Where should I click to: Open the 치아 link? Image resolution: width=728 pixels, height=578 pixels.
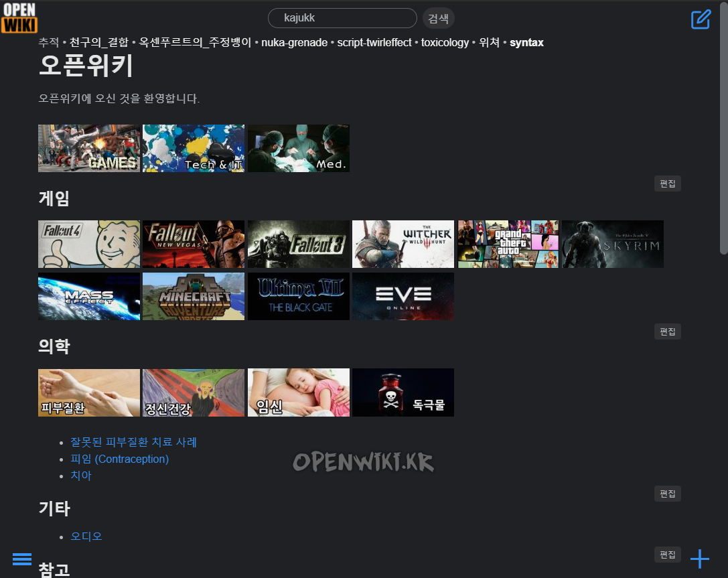pos(81,476)
